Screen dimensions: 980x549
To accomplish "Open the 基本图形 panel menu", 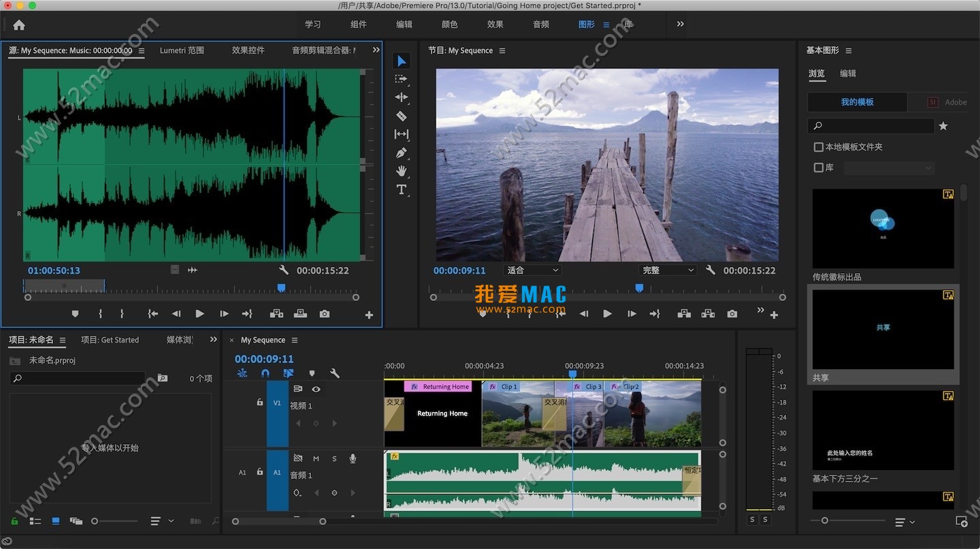I will [848, 50].
